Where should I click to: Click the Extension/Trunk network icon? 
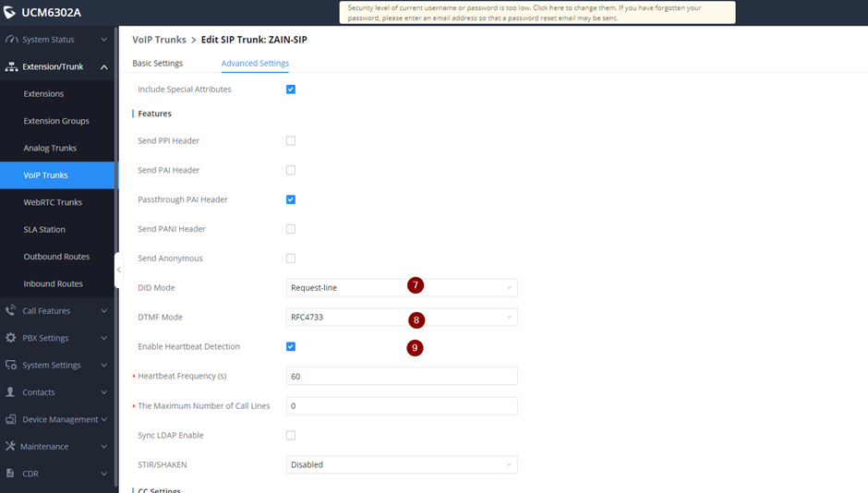[11, 66]
